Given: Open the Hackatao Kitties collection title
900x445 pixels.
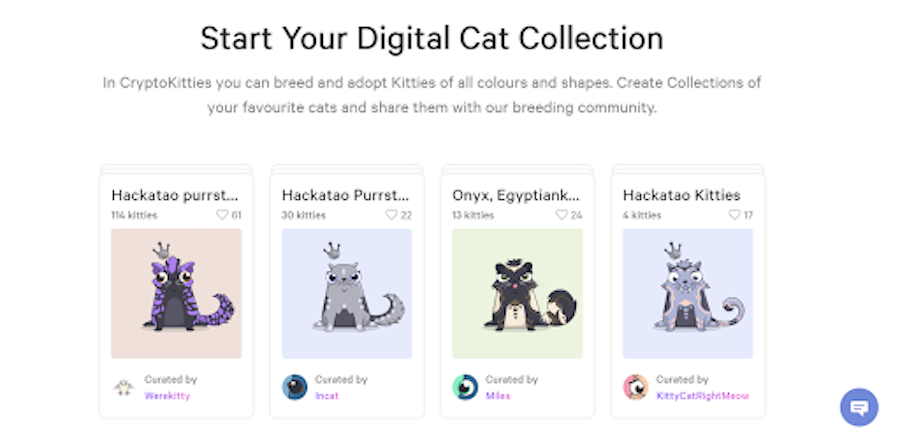Looking at the screenshot, I should point(681,195).
